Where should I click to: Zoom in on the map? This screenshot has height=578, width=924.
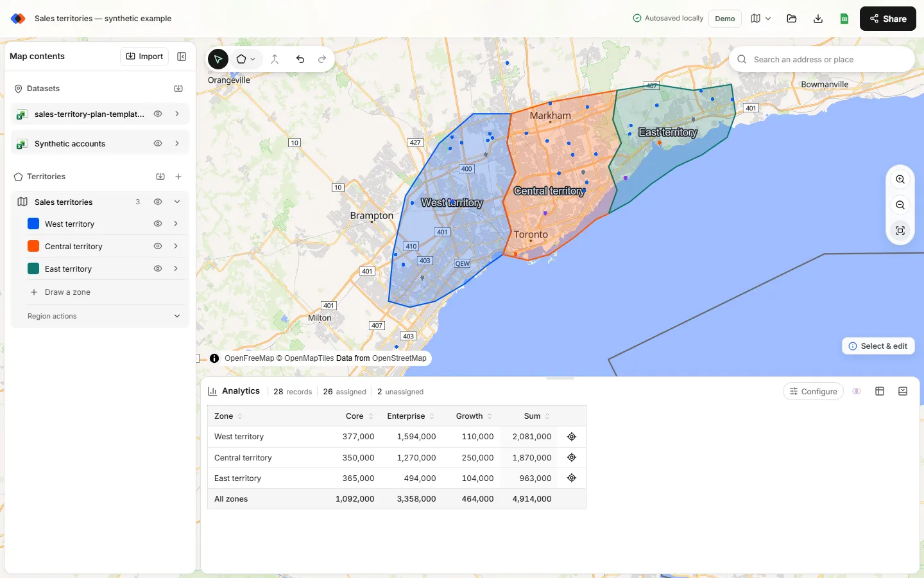click(x=900, y=180)
